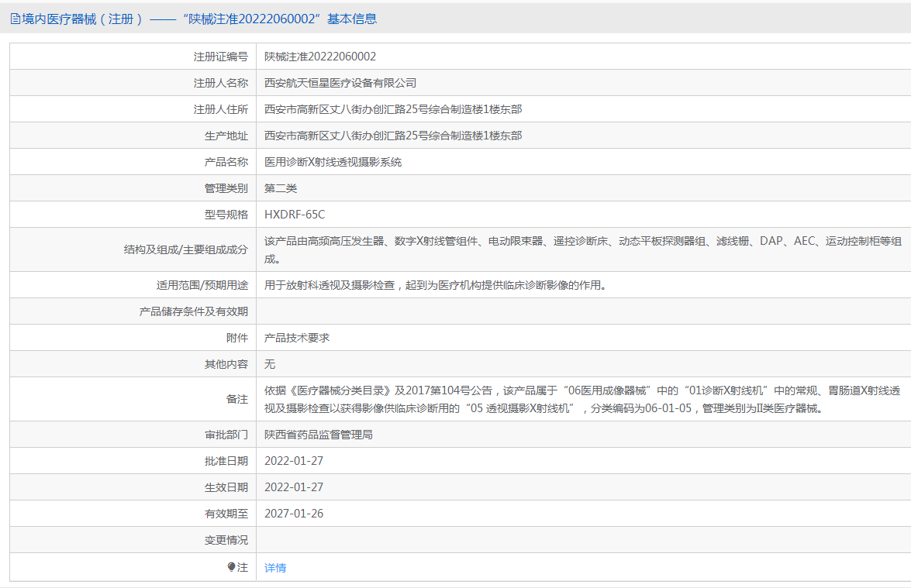Click the 其他内容 label
This screenshot has width=911, height=588.
point(226,364)
